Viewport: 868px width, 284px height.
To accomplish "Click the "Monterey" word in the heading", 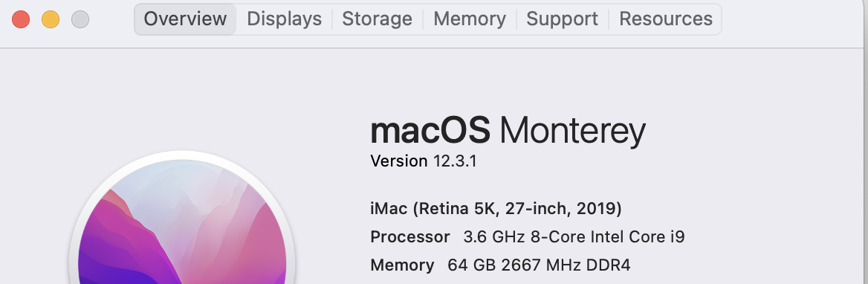I will pyautogui.click(x=572, y=132).
